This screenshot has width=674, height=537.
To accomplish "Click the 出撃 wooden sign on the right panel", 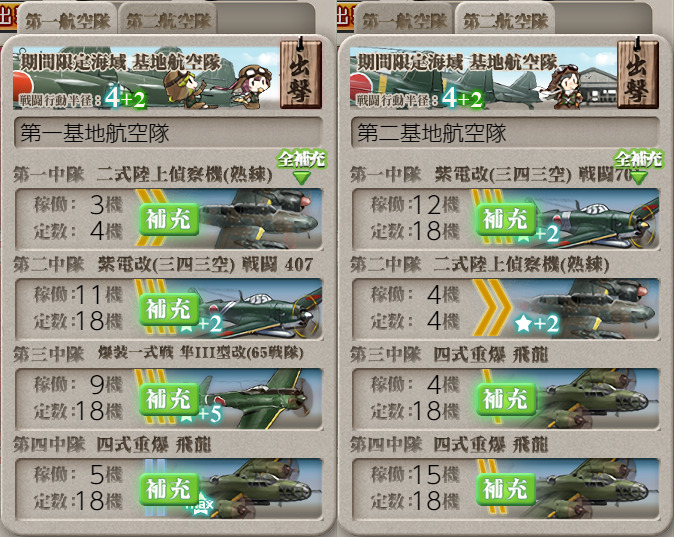I will [638, 74].
